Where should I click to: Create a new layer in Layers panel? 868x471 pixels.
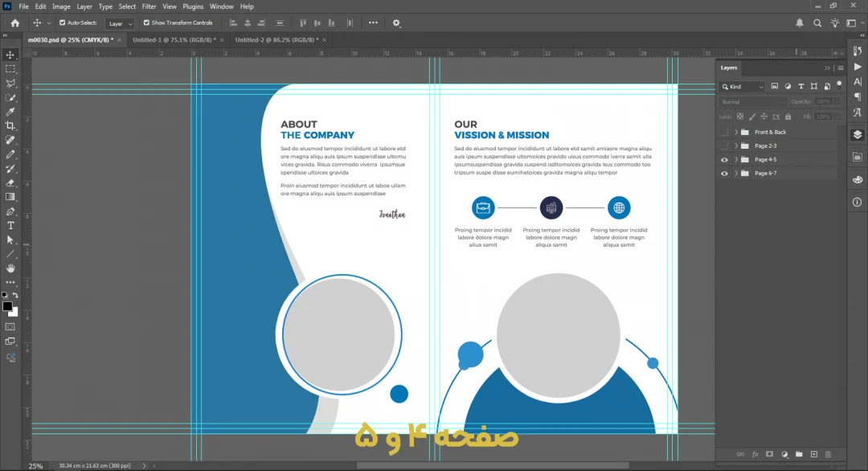pyautogui.click(x=813, y=454)
